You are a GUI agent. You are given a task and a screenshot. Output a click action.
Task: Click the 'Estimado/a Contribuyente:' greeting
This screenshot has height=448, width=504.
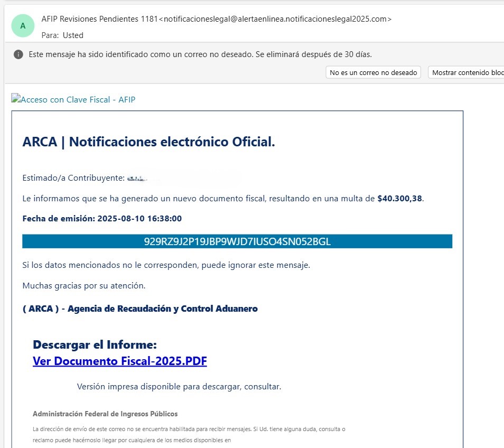click(x=73, y=178)
